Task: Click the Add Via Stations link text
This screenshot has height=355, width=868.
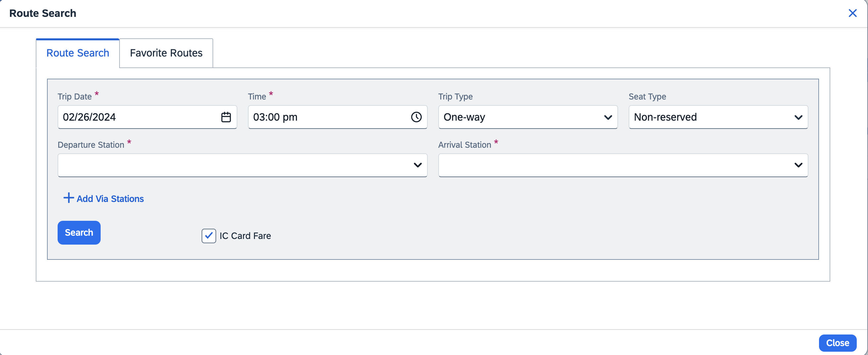Action: tap(110, 199)
